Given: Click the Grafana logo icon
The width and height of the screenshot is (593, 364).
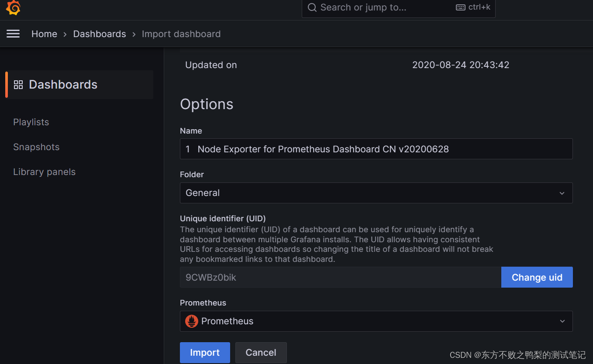Looking at the screenshot, I should [x=13, y=8].
